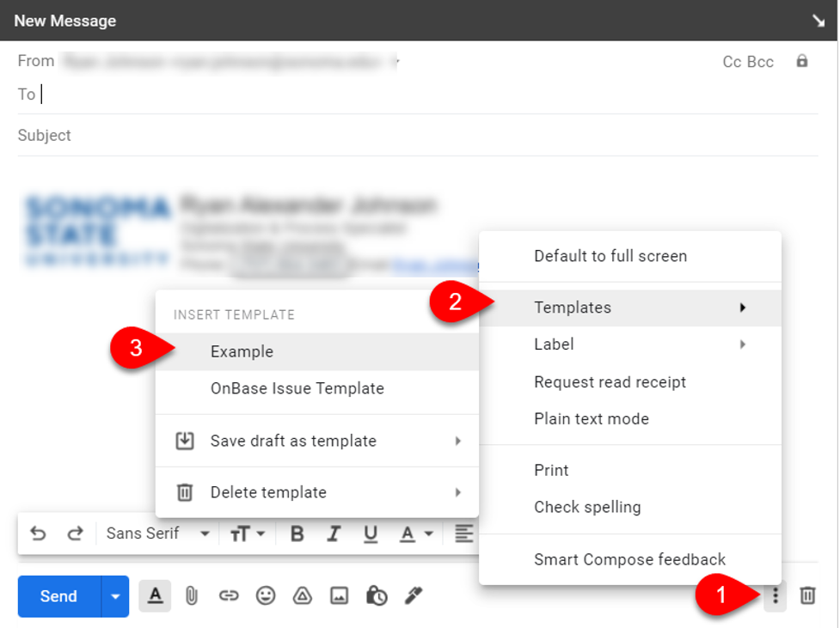The width and height of the screenshot is (840, 628).
Task: Open the Sans Serif font dropdown
Action: click(x=157, y=533)
